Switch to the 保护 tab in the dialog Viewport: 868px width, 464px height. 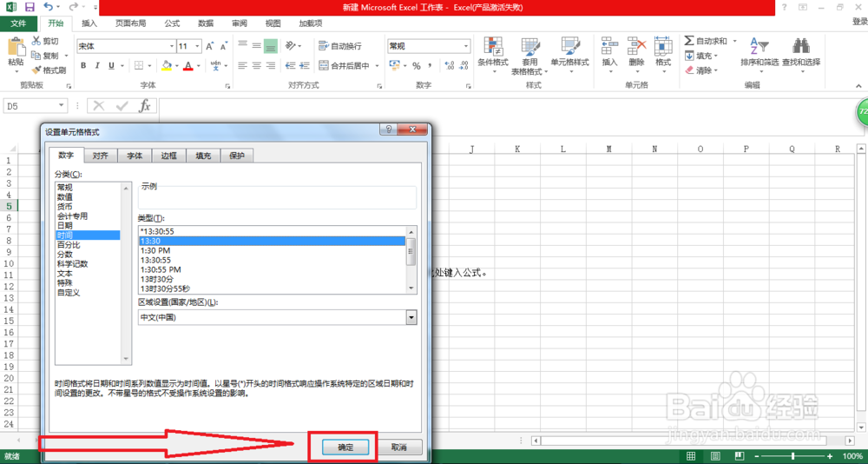[237, 156]
